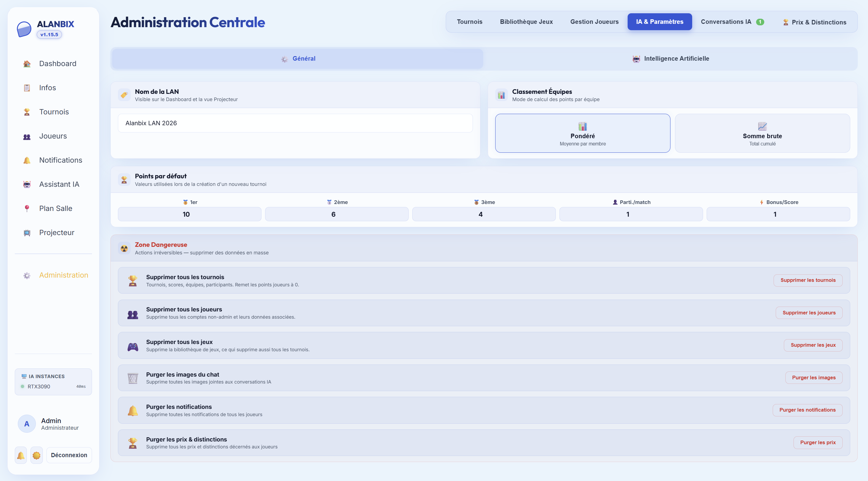Click the wastebasket icon in Purger les images row
Image resolution: width=868 pixels, height=481 pixels.
133,378
